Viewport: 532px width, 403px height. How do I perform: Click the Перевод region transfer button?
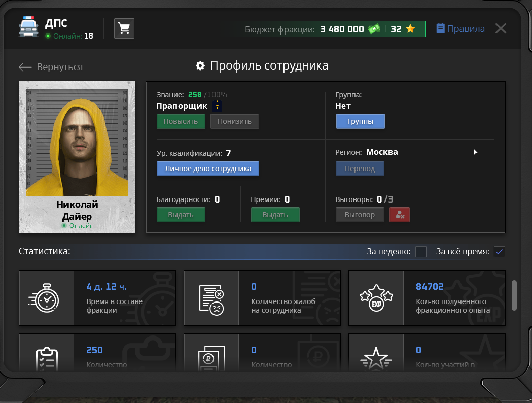[360, 169]
